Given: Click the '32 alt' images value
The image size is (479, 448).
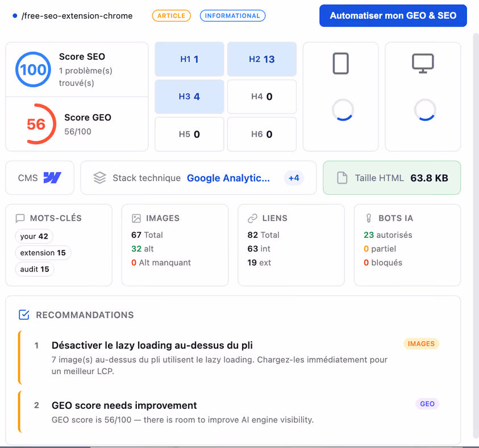Looking at the screenshot, I should coord(143,249).
